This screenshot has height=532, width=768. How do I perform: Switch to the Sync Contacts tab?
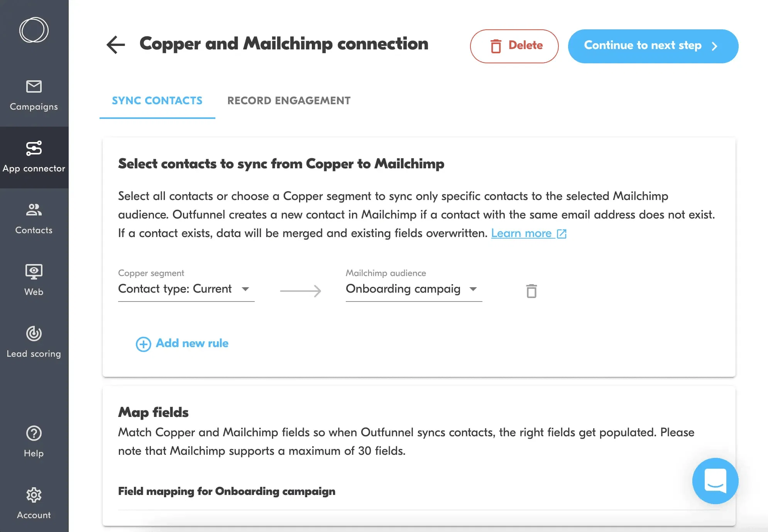click(x=157, y=101)
